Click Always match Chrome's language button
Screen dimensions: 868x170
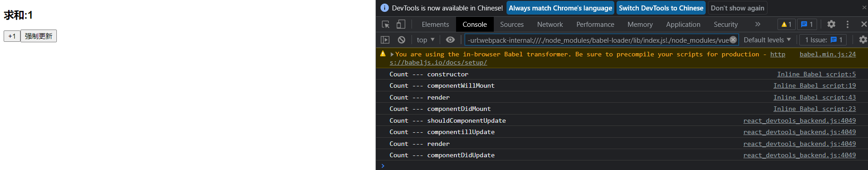pos(560,8)
